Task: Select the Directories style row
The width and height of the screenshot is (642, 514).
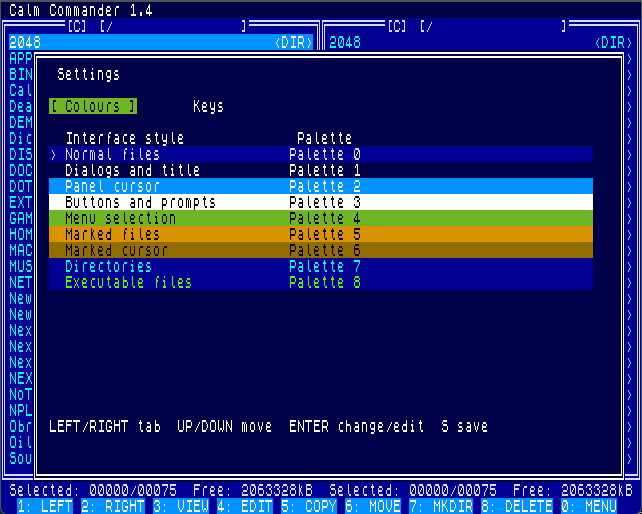Action: point(321,266)
